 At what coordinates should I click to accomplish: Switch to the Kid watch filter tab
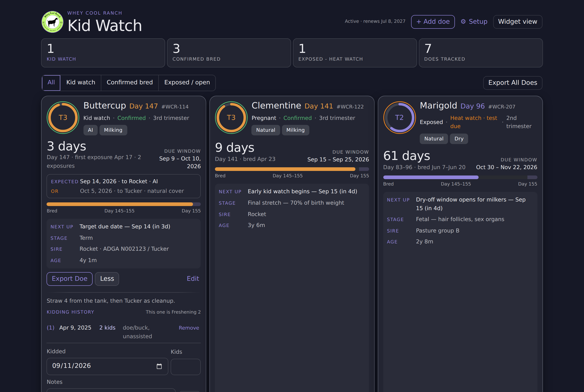[81, 82]
